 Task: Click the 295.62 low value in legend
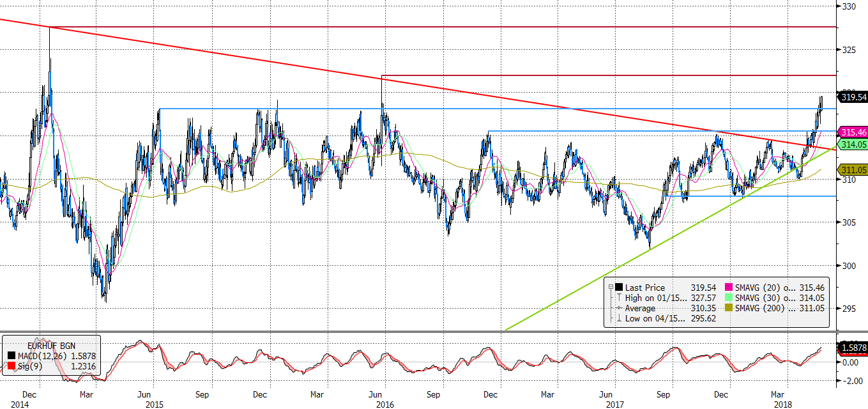703,318
